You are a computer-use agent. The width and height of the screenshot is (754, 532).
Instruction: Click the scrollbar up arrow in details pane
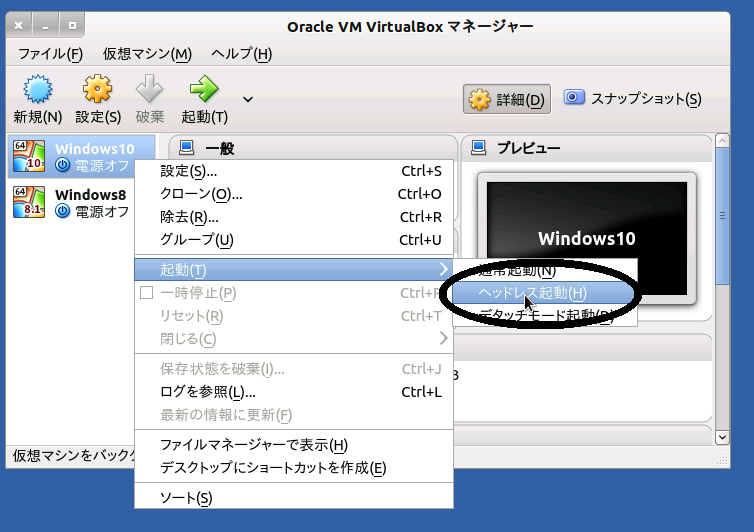click(x=722, y=141)
